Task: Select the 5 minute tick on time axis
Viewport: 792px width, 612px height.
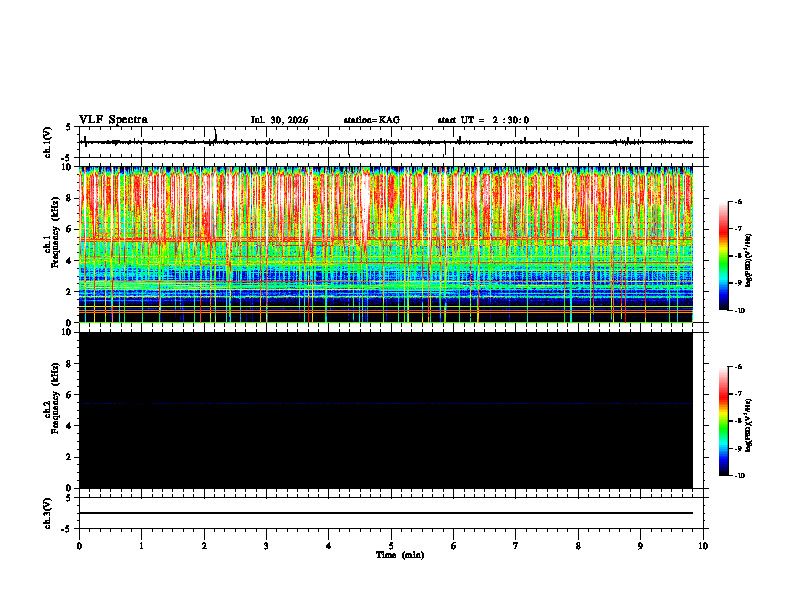Action: coord(391,546)
